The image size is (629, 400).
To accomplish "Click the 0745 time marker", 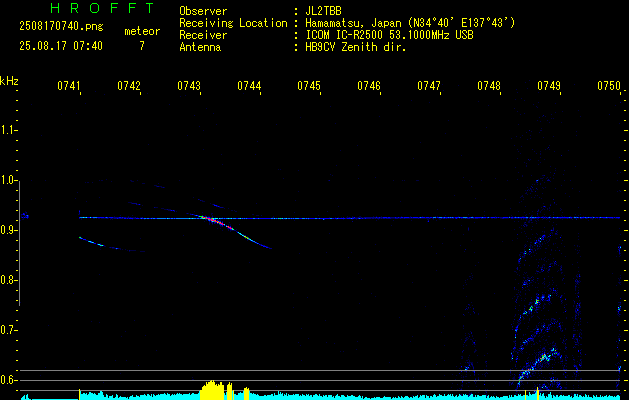I will (x=309, y=86).
